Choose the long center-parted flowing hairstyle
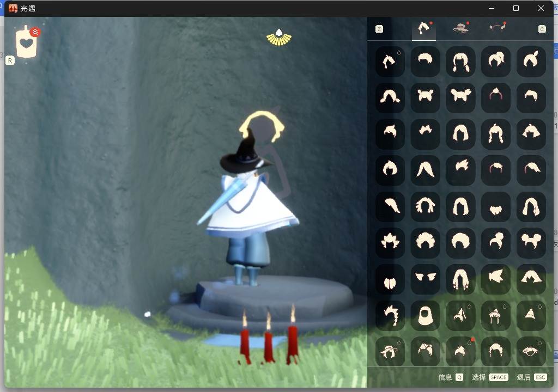The width and height of the screenshot is (558, 392). [425, 170]
